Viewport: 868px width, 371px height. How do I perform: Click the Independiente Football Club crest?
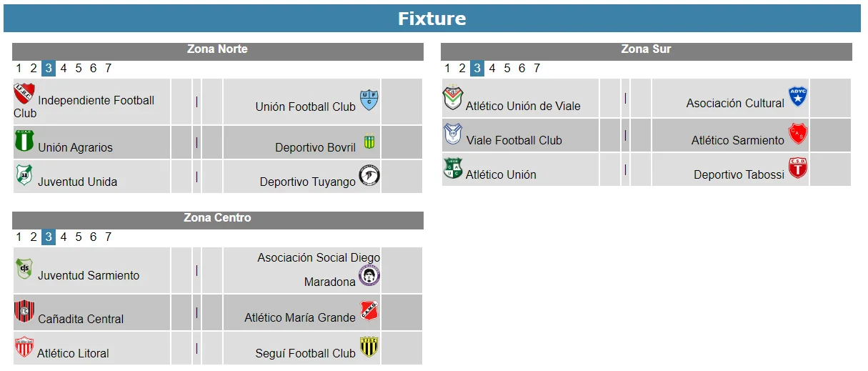pyautogui.click(x=24, y=94)
